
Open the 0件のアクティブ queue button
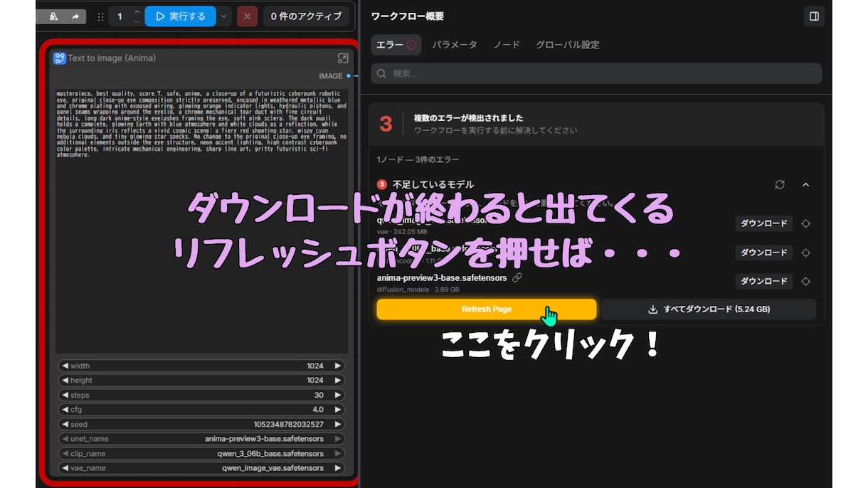(306, 16)
